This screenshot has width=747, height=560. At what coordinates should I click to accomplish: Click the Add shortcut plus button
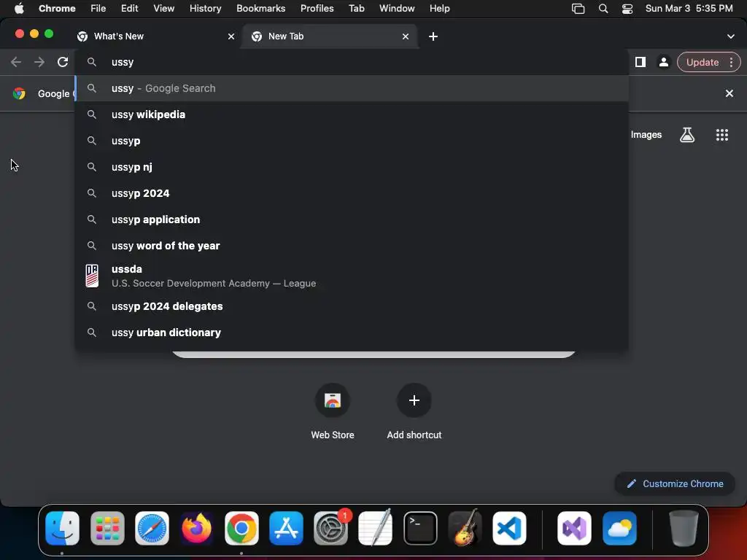[414, 400]
